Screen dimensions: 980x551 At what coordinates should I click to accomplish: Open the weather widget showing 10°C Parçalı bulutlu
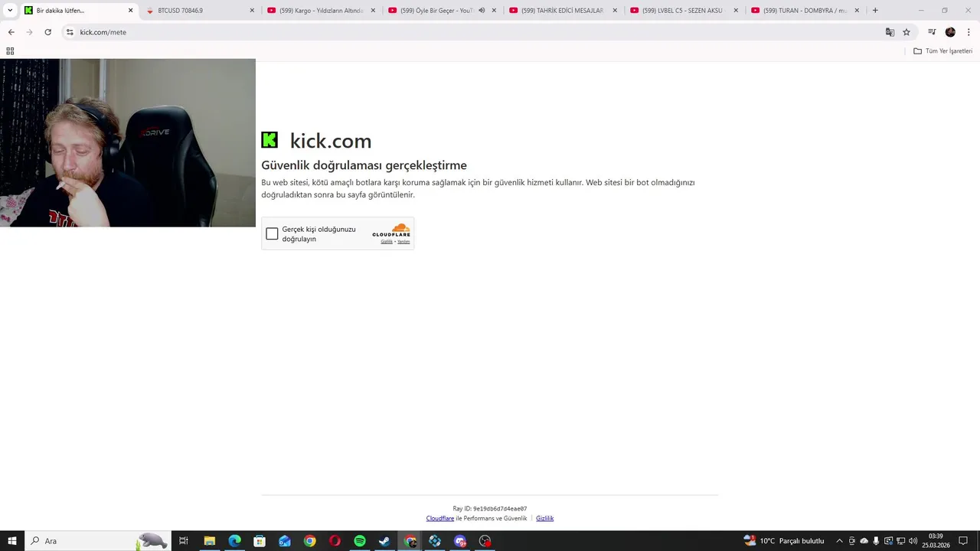click(x=784, y=541)
